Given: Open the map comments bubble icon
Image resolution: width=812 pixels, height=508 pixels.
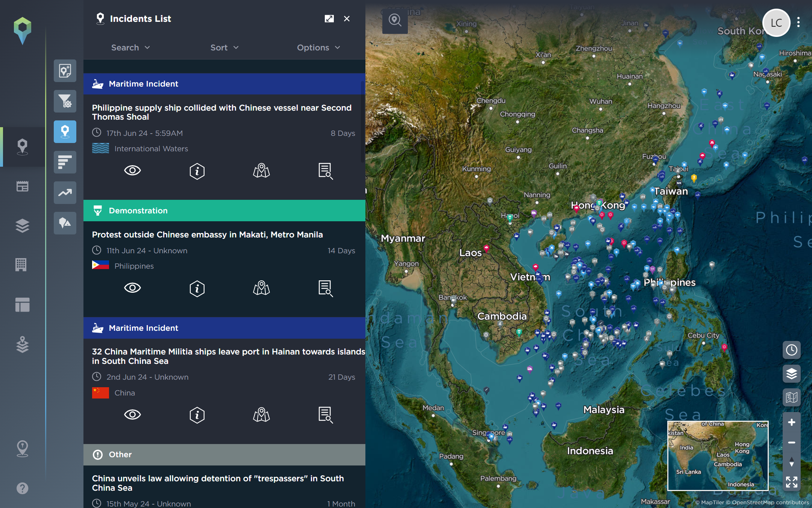Looking at the screenshot, I should (65, 223).
